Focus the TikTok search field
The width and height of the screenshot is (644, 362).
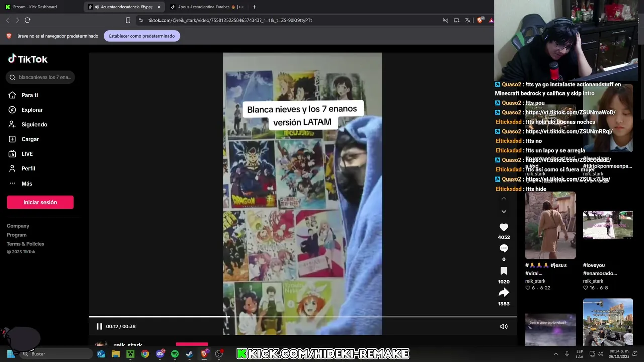coord(40,77)
